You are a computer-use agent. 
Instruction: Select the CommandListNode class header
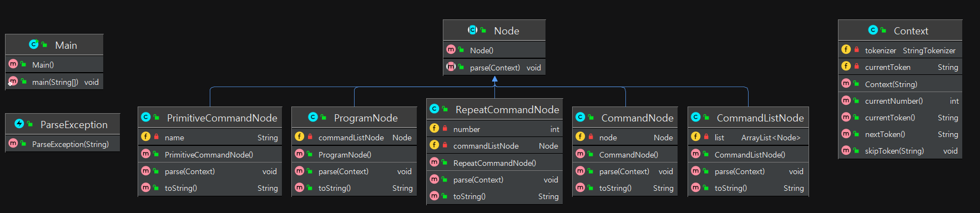[x=748, y=118]
